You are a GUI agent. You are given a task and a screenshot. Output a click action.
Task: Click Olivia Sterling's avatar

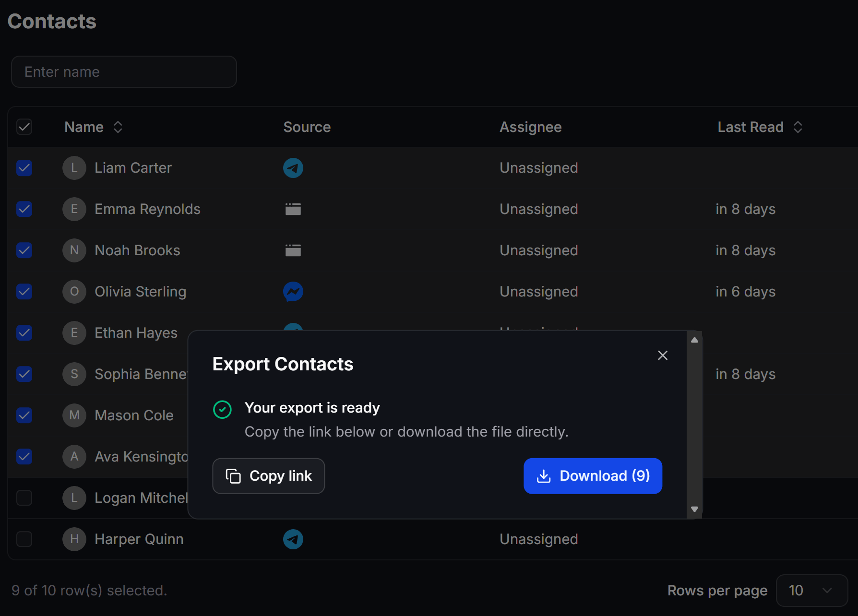pyautogui.click(x=74, y=292)
